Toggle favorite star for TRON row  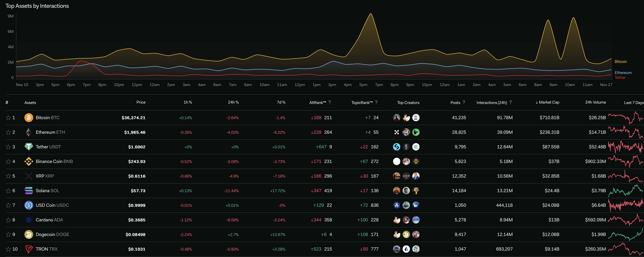8,249
